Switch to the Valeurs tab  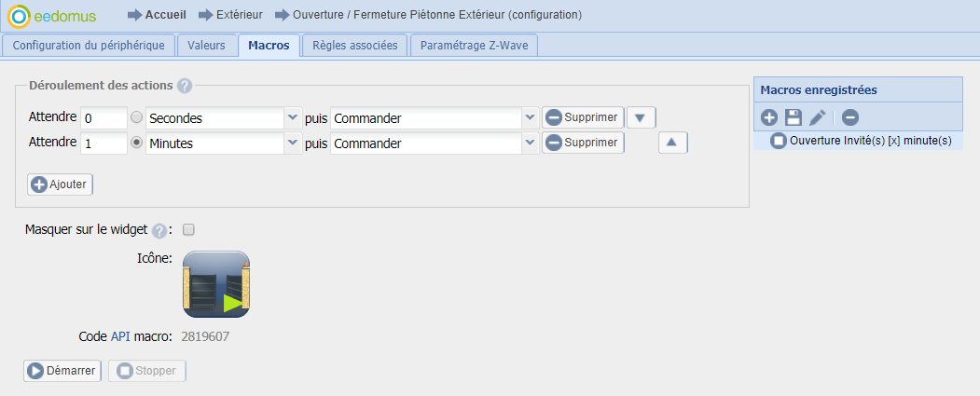(206, 46)
